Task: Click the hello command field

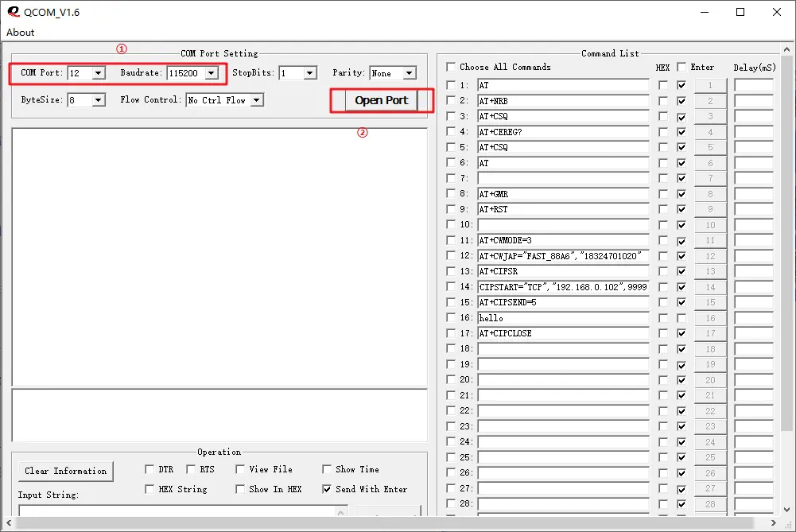Action: 564,318
